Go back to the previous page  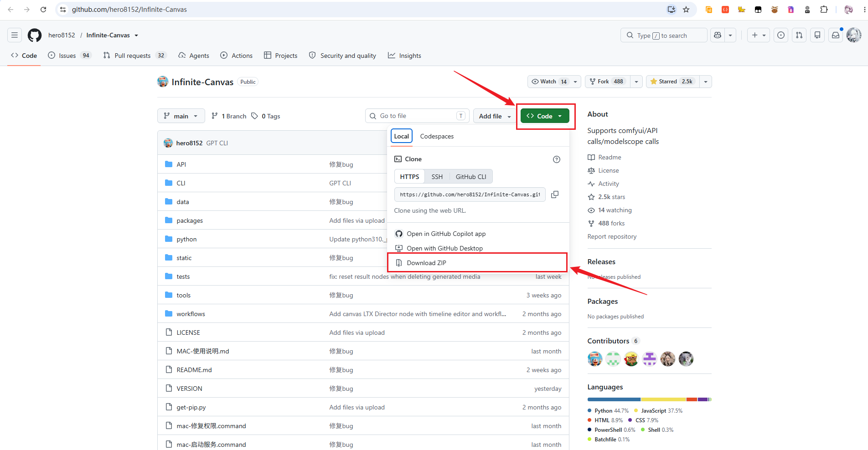click(10, 10)
